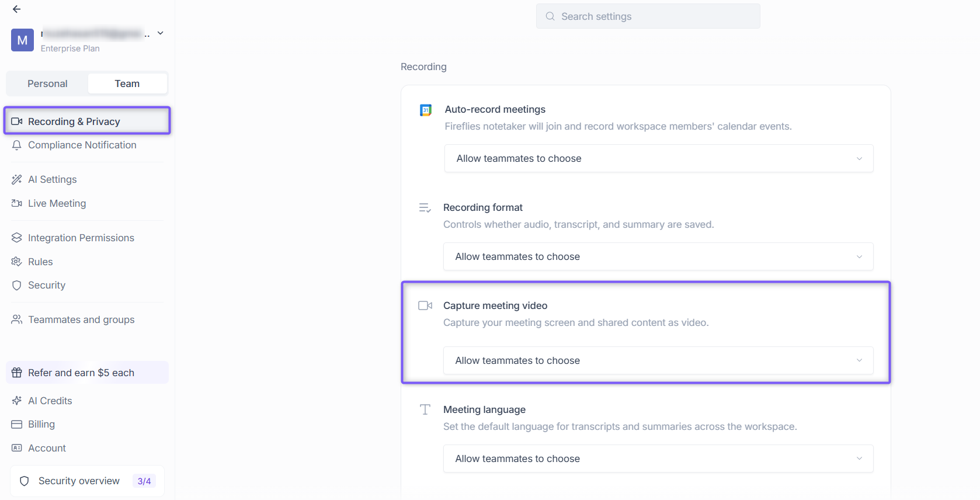Click the Search settings field

pyautogui.click(x=648, y=16)
